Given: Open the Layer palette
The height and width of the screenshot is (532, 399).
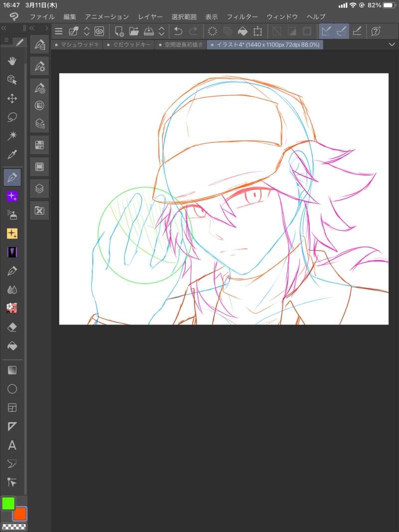Looking at the screenshot, I should pos(40,188).
